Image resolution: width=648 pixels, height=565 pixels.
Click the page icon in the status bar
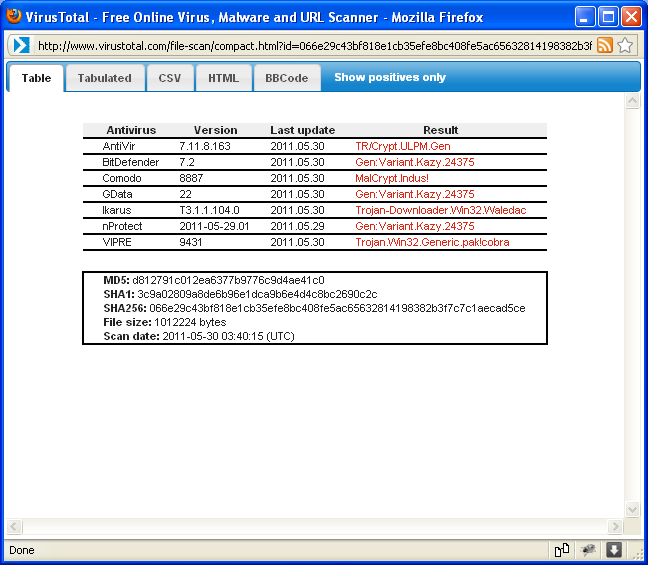[562, 550]
